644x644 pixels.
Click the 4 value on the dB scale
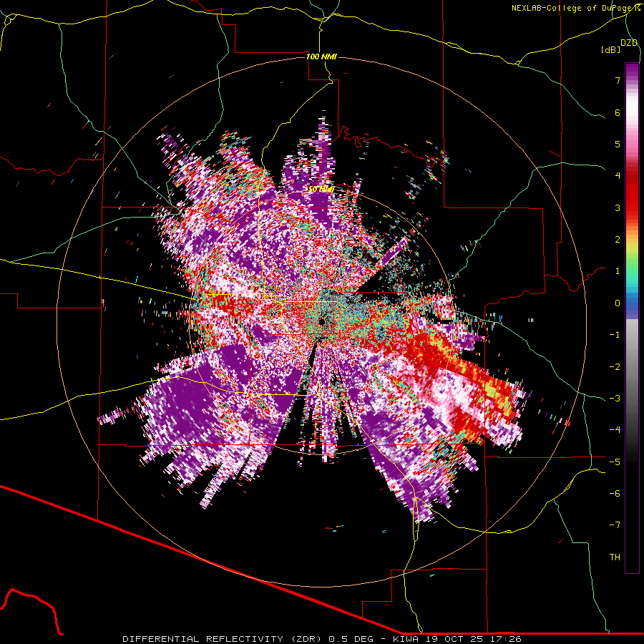point(618,176)
